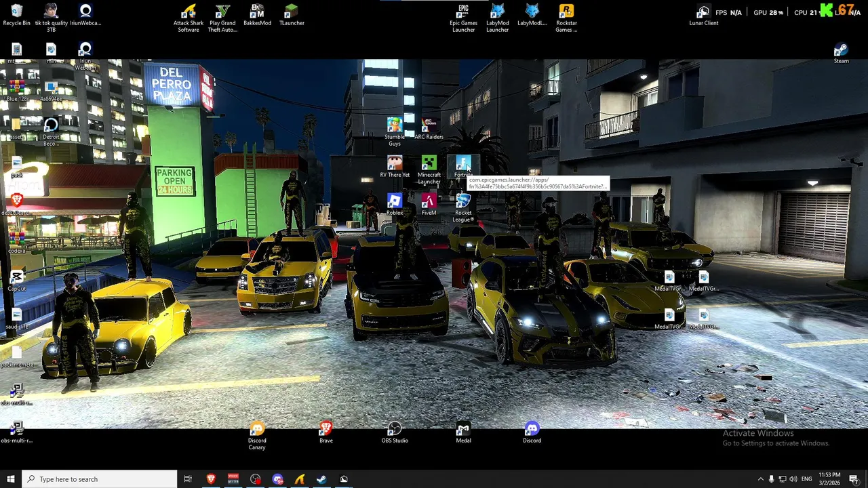Viewport: 868px width, 488px height.
Task: Select the BakkesMod desktop icon
Action: pos(257,15)
